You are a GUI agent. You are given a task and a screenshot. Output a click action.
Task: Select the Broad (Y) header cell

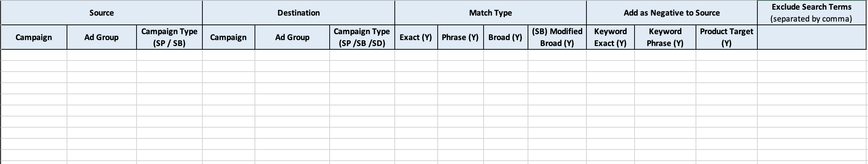coord(505,37)
